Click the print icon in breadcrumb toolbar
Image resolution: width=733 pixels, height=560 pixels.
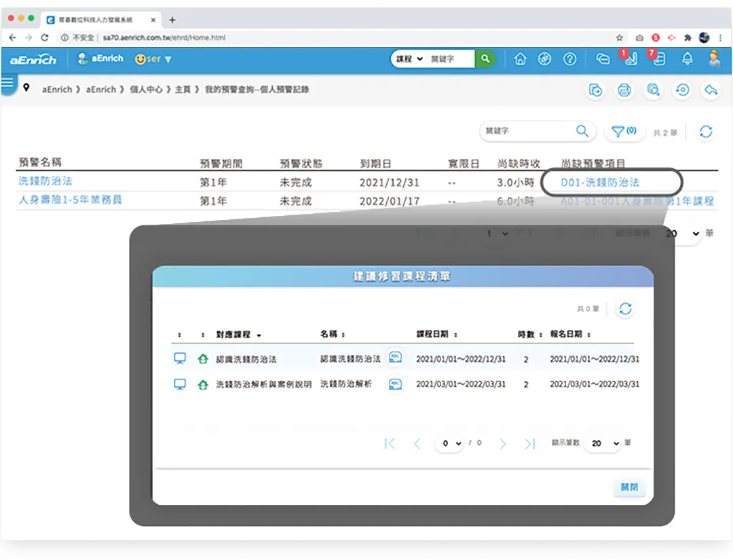(624, 90)
